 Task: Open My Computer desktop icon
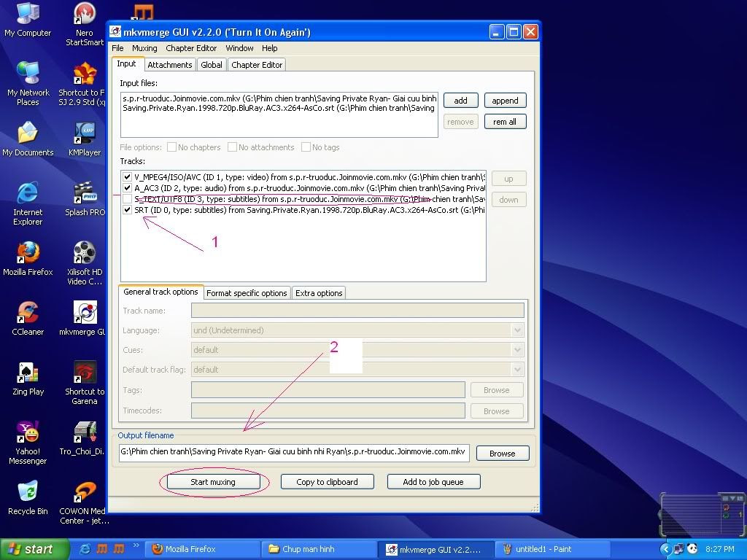(x=28, y=20)
